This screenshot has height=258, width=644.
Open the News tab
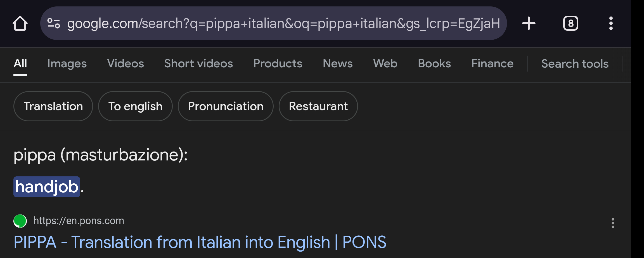pyautogui.click(x=338, y=64)
